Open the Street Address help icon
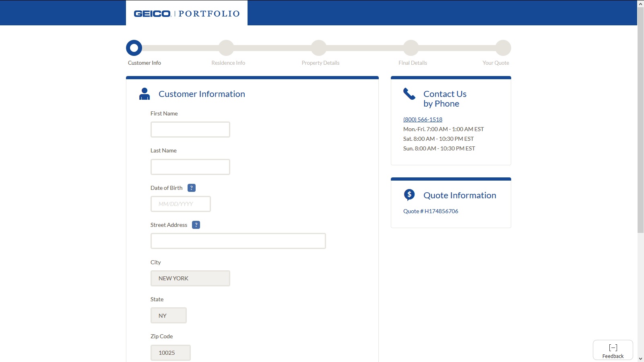 tap(196, 225)
